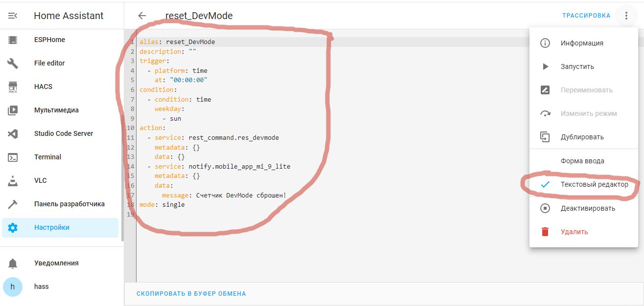This screenshot has height=306, width=644.
Task: Click the alias line in YAML editor
Action: tap(177, 42)
